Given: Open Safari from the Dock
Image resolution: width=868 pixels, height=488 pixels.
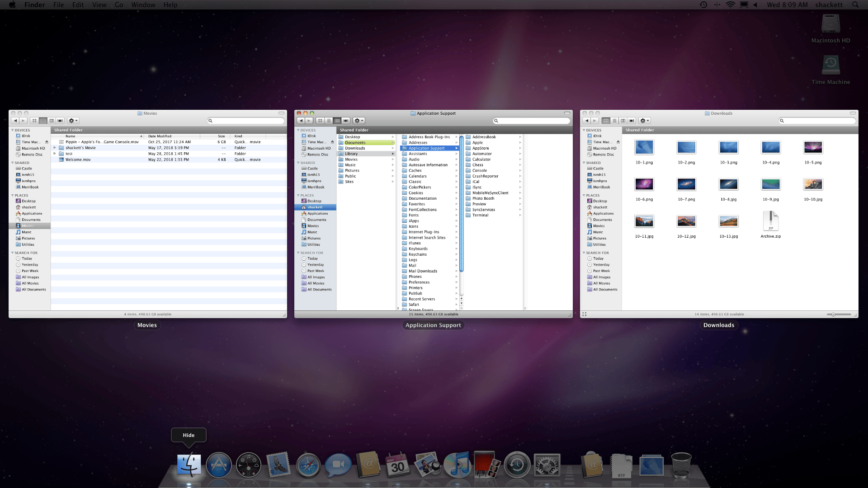Looking at the screenshot, I should tap(308, 465).
